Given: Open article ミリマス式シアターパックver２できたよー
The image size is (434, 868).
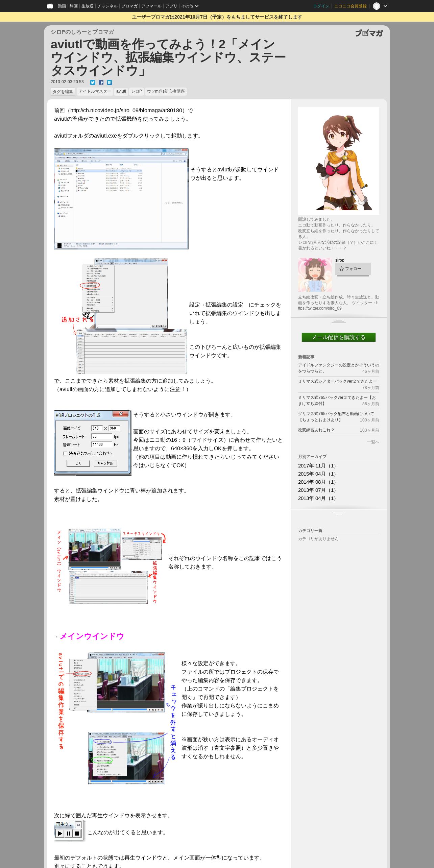Looking at the screenshot, I should click(337, 381).
